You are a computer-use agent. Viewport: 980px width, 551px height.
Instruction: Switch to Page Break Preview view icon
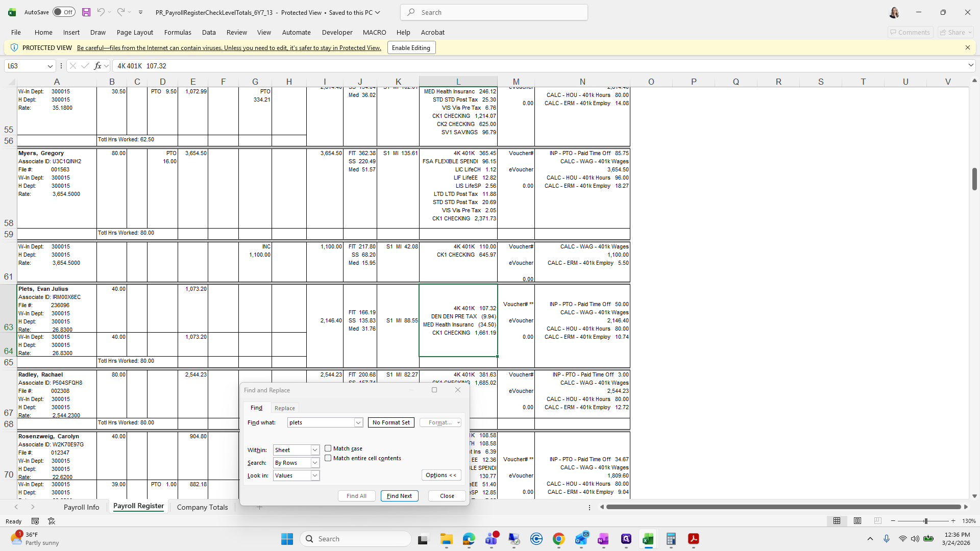point(877,521)
